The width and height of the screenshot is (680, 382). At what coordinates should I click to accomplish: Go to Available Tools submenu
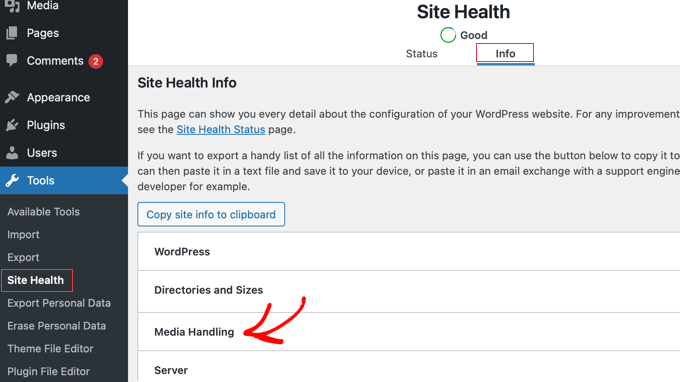(43, 212)
